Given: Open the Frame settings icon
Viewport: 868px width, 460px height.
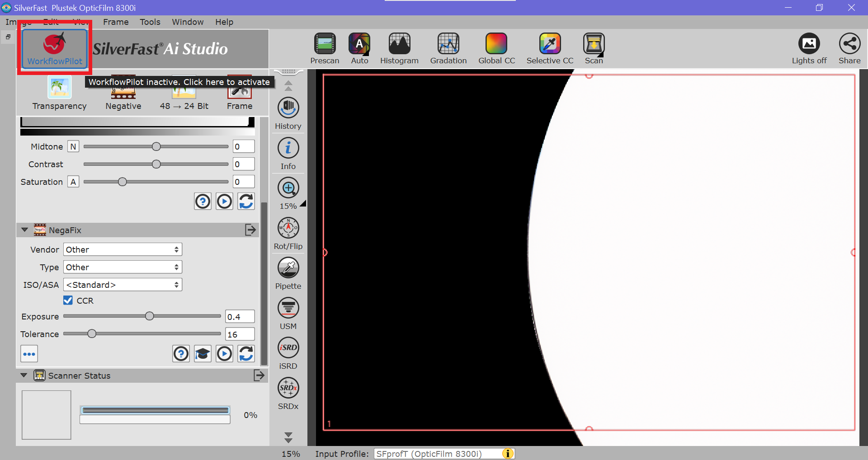Looking at the screenshot, I should pyautogui.click(x=240, y=93).
